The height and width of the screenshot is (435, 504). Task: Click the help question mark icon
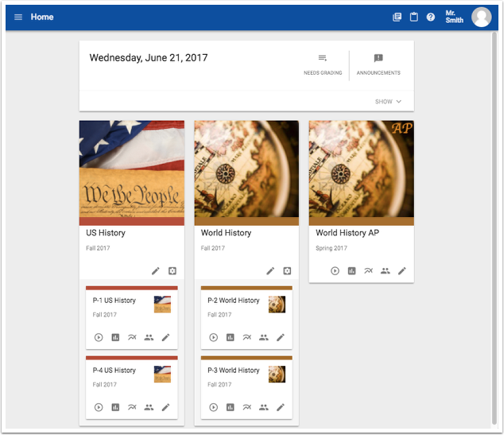tap(431, 17)
